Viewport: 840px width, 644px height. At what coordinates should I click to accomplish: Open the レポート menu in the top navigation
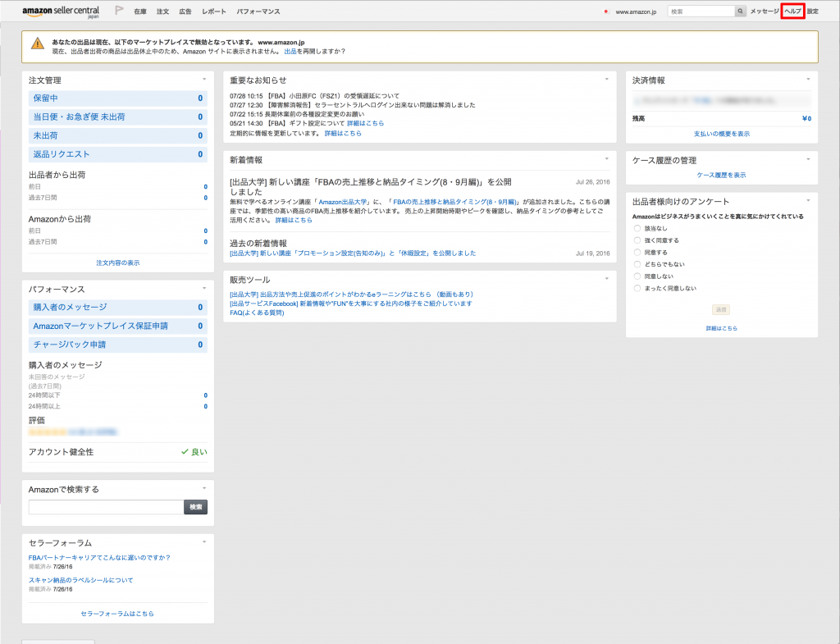tap(214, 11)
